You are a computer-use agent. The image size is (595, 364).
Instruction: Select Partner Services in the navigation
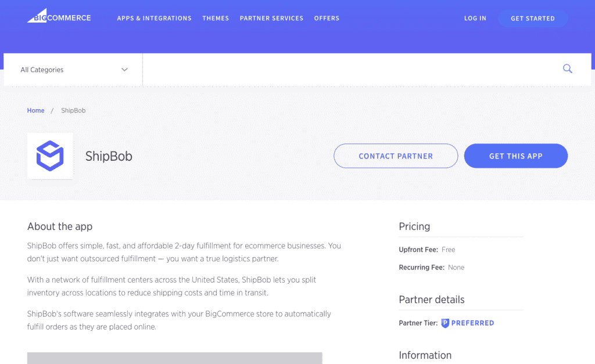[x=271, y=19]
